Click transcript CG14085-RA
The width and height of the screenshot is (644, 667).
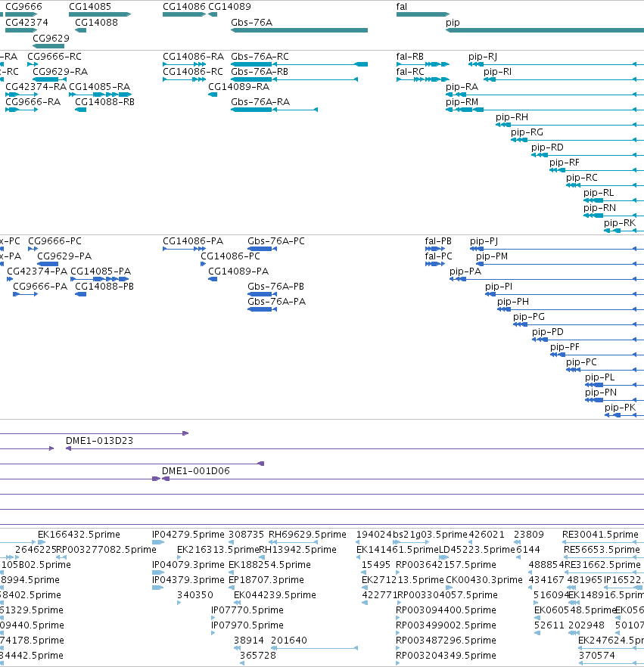pyautogui.click(x=99, y=87)
